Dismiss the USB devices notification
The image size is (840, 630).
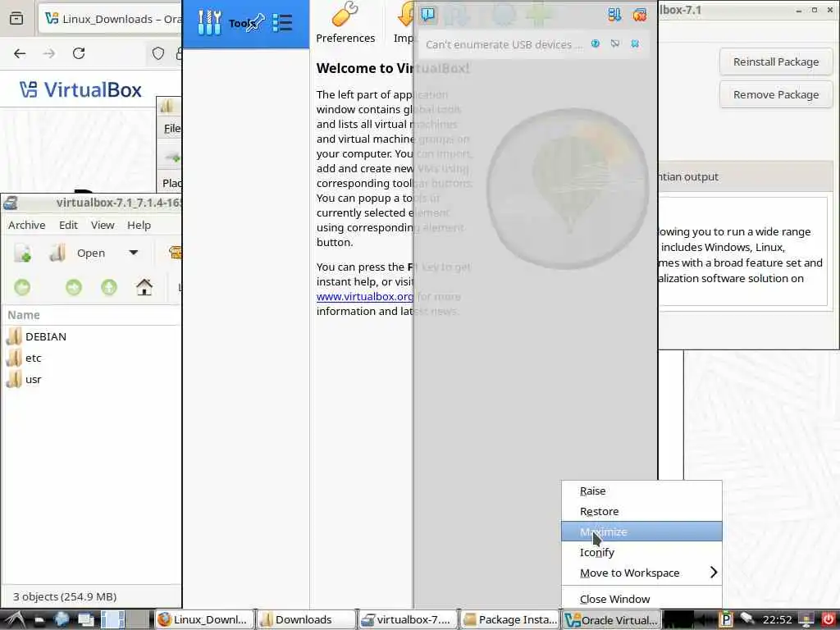635,44
